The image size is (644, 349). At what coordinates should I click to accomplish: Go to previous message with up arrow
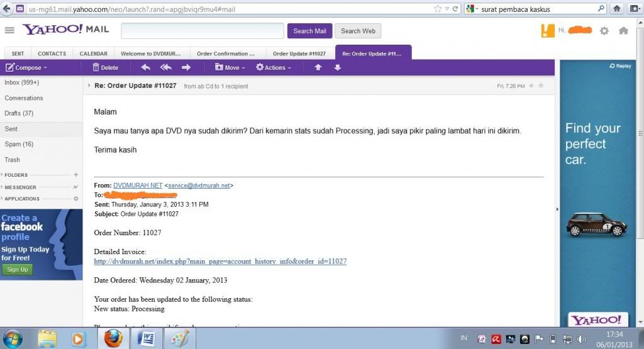[x=318, y=67]
